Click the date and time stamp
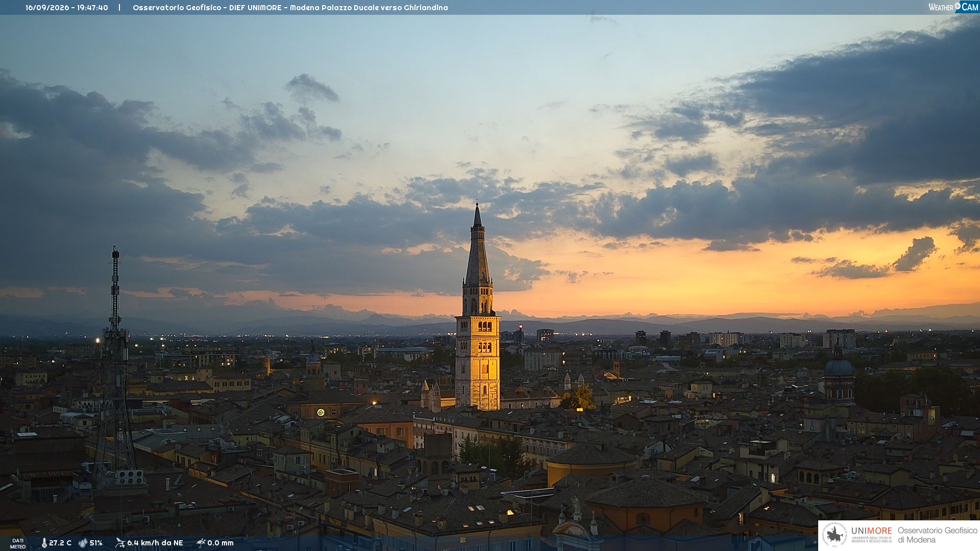980x551 pixels. pyautogui.click(x=67, y=8)
